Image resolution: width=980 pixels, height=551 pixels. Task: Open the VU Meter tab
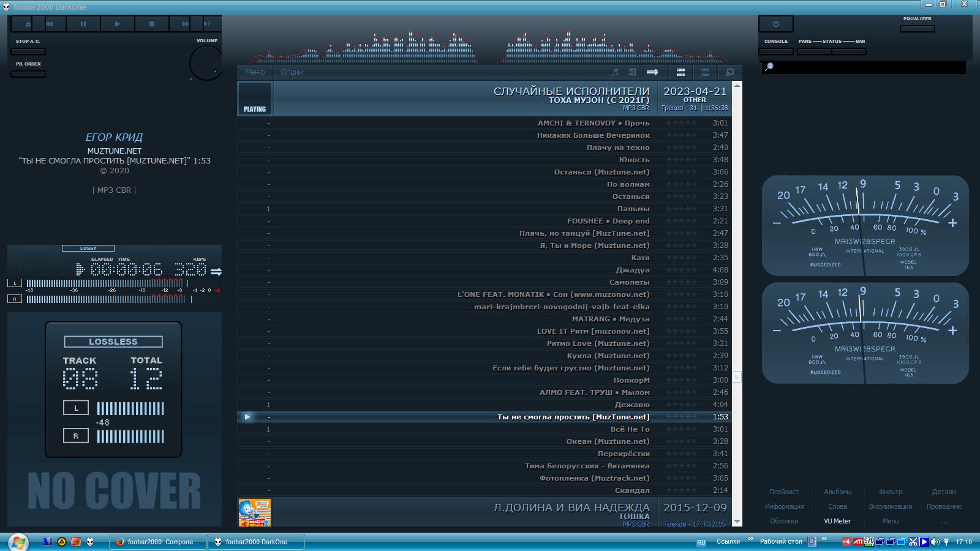point(837,521)
